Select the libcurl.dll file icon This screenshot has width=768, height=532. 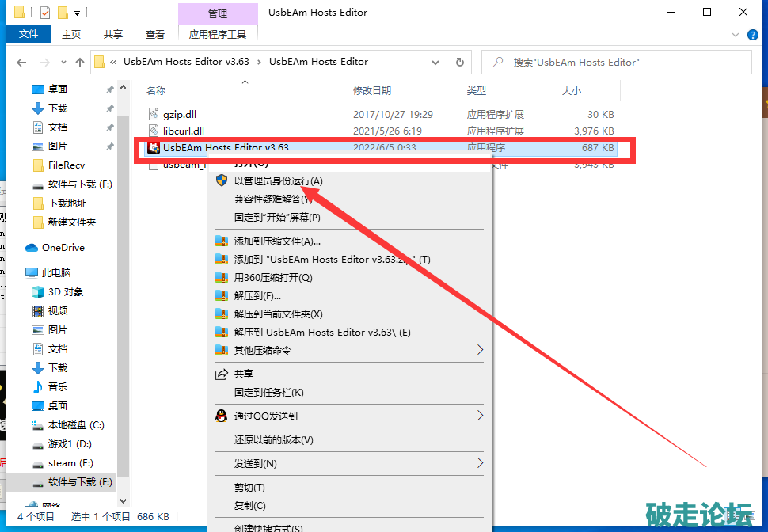154,131
